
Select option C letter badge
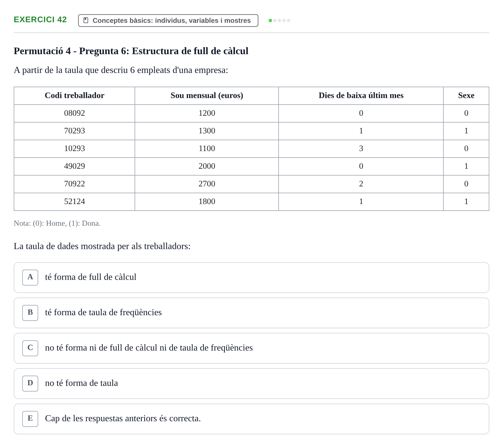click(30, 348)
